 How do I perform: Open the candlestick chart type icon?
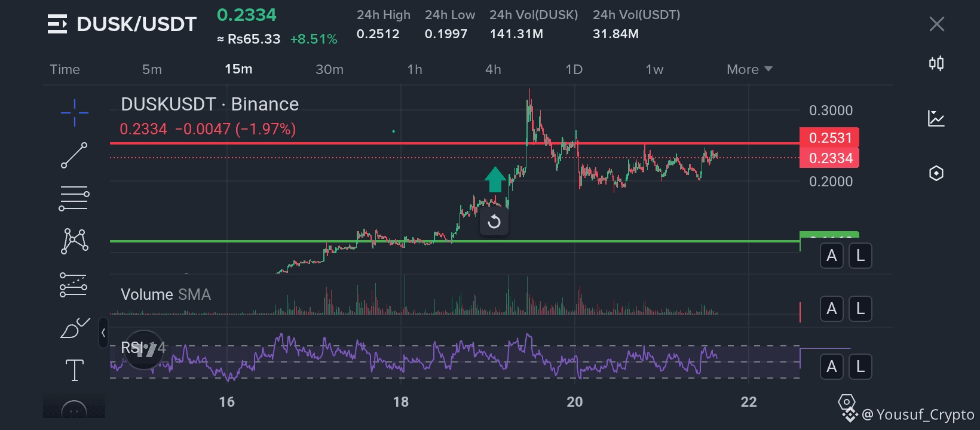[x=936, y=63]
